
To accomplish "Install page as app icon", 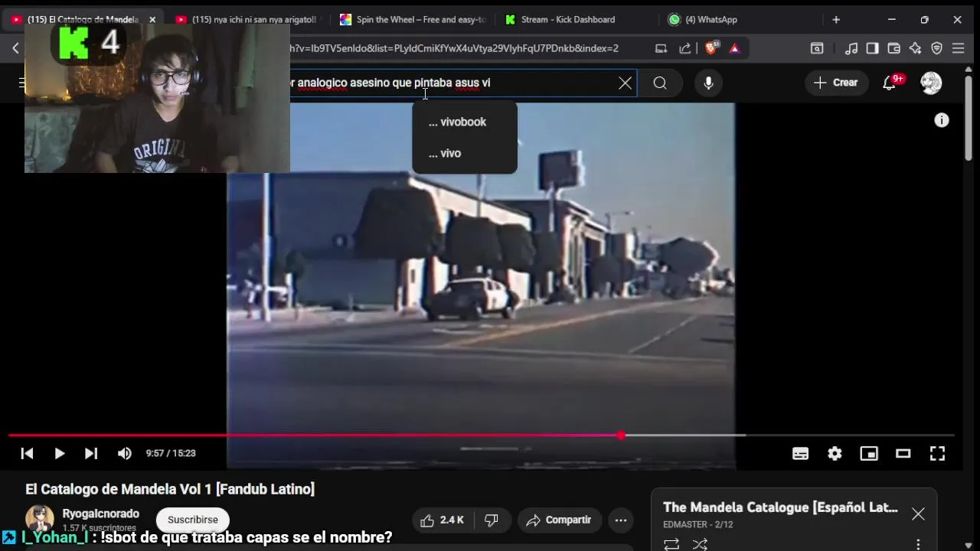I will [661, 48].
